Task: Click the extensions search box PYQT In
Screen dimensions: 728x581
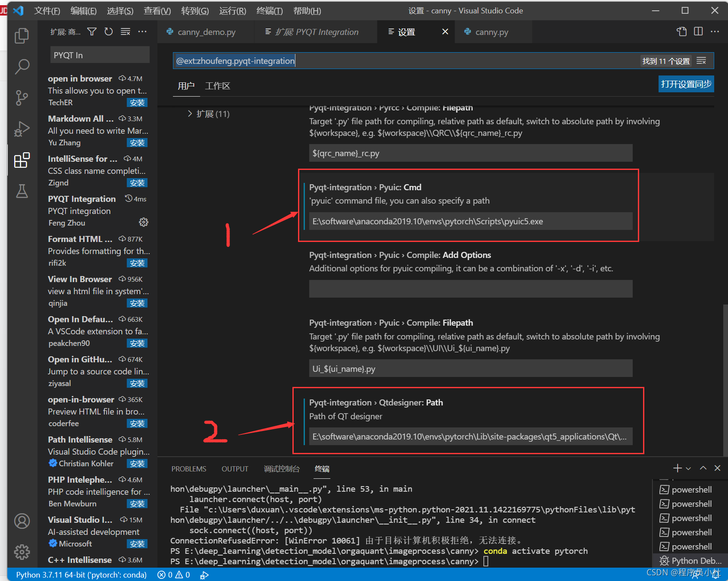Action: click(x=100, y=55)
